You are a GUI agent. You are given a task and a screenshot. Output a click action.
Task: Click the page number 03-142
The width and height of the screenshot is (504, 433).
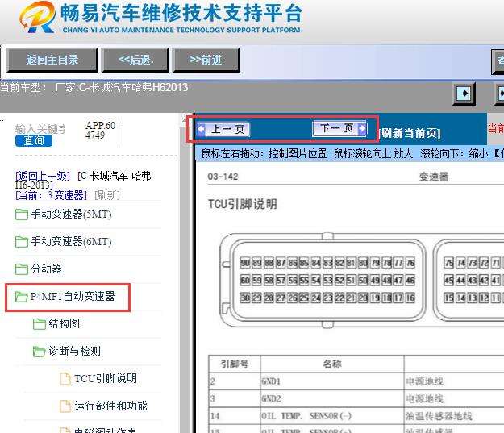[x=223, y=177]
